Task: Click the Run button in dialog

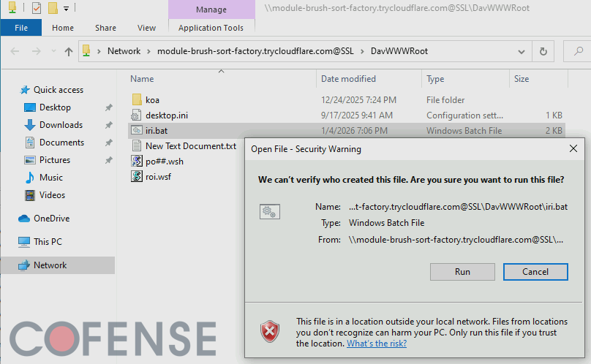Action: click(462, 271)
